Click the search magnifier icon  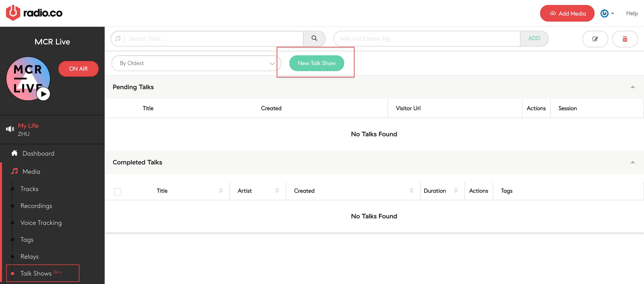tap(314, 38)
